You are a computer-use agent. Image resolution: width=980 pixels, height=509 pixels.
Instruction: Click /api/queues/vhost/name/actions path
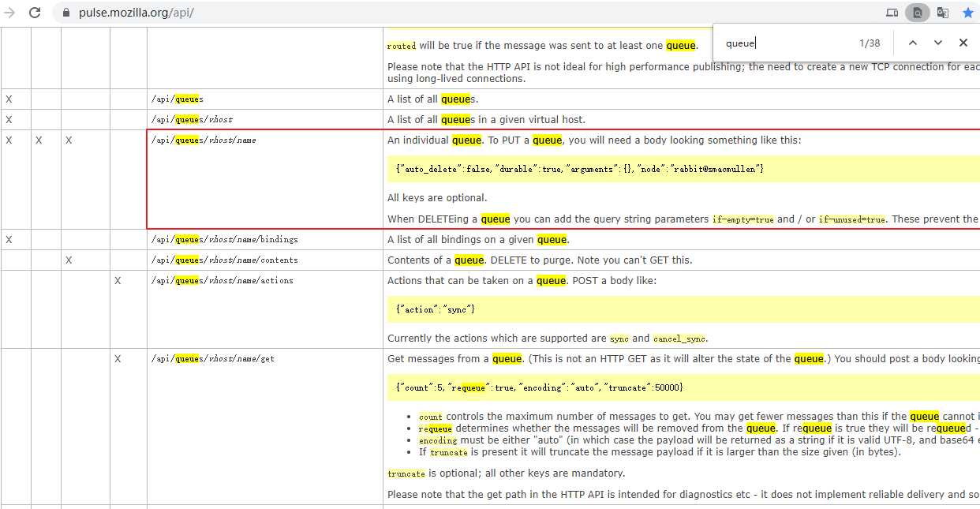coord(223,280)
